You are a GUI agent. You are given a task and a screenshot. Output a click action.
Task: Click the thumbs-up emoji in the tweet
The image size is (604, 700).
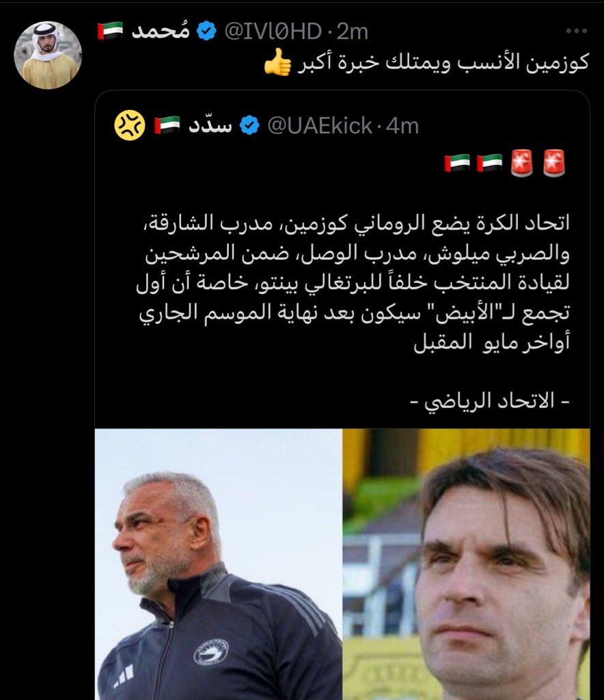[277, 62]
